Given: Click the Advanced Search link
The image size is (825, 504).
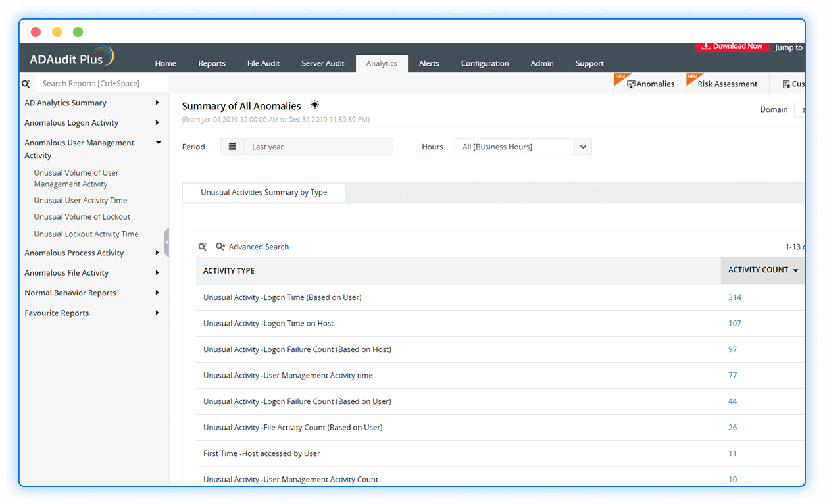Looking at the screenshot, I should click(x=259, y=247).
